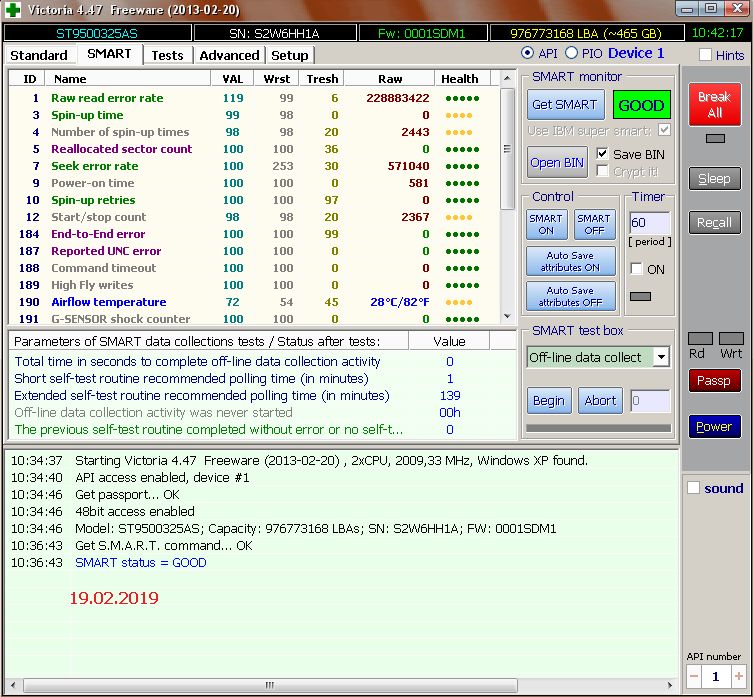753x697 pixels.
Task: Click the Open BIN button
Action: (557, 162)
